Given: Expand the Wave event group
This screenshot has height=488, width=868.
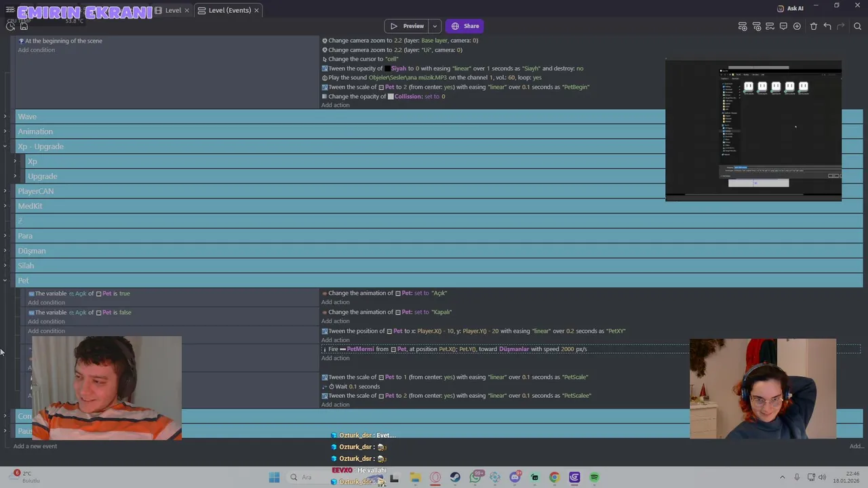Looking at the screenshot, I should click(x=5, y=117).
